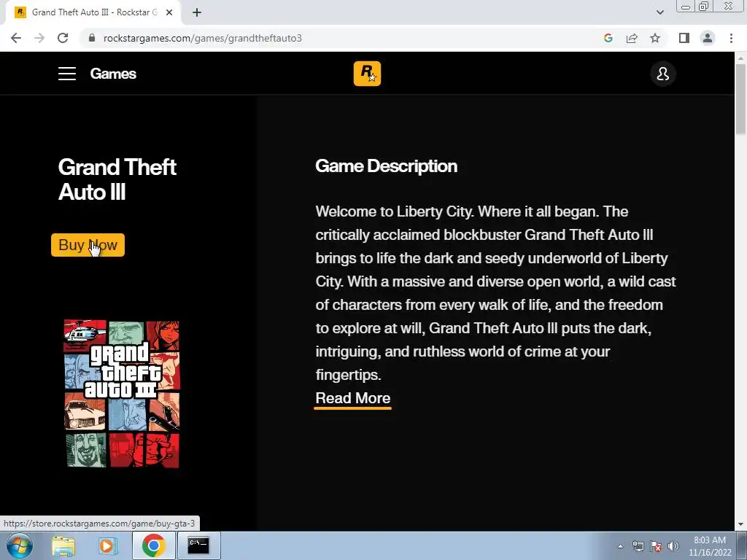Click the site padlock security icon
Screen dimensions: 747x560
click(92, 38)
